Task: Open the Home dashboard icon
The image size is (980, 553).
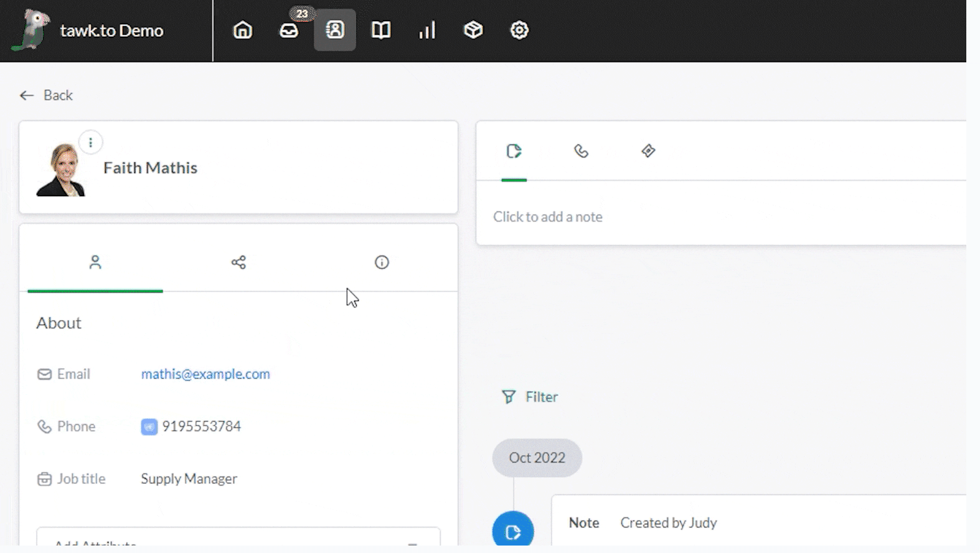Action: (x=242, y=30)
